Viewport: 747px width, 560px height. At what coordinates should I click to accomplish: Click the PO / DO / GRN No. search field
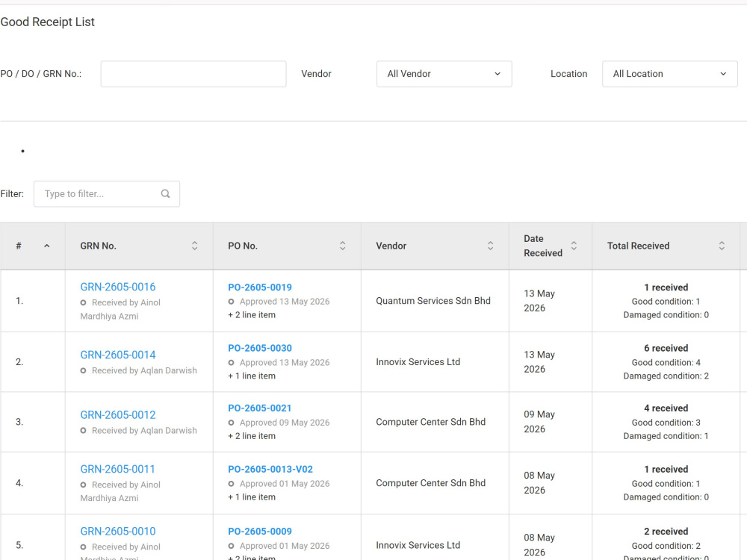[x=193, y=74]
